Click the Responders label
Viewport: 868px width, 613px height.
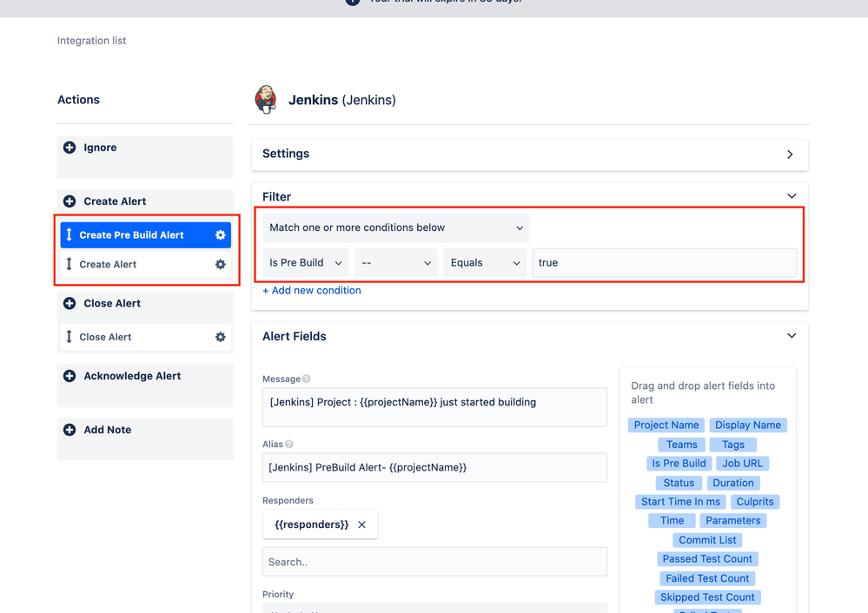click(288, 501)
